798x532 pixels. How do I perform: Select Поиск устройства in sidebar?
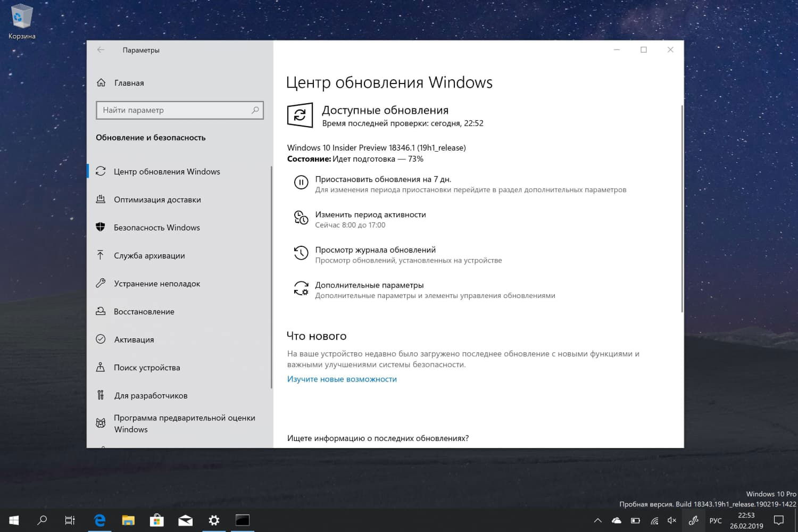click(x=147, y=367)
